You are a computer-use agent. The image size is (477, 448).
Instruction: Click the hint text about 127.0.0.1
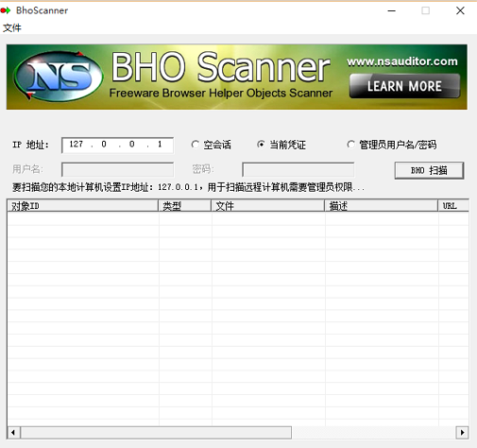click(188, 187)
